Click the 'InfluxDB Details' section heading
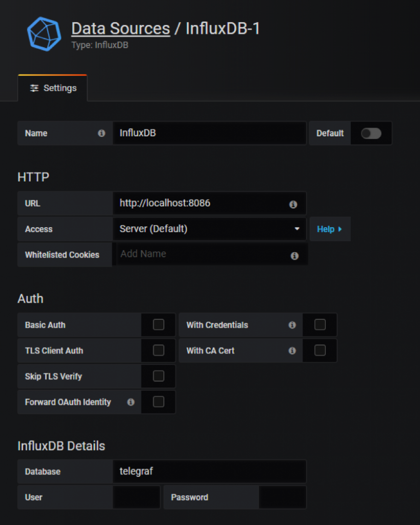The width and height of the screenshot is (420, 525). [x=62, y=446]
